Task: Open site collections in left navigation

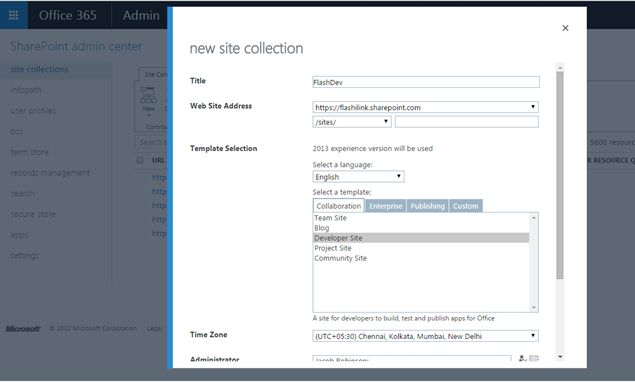Action: tap(39, 69)
